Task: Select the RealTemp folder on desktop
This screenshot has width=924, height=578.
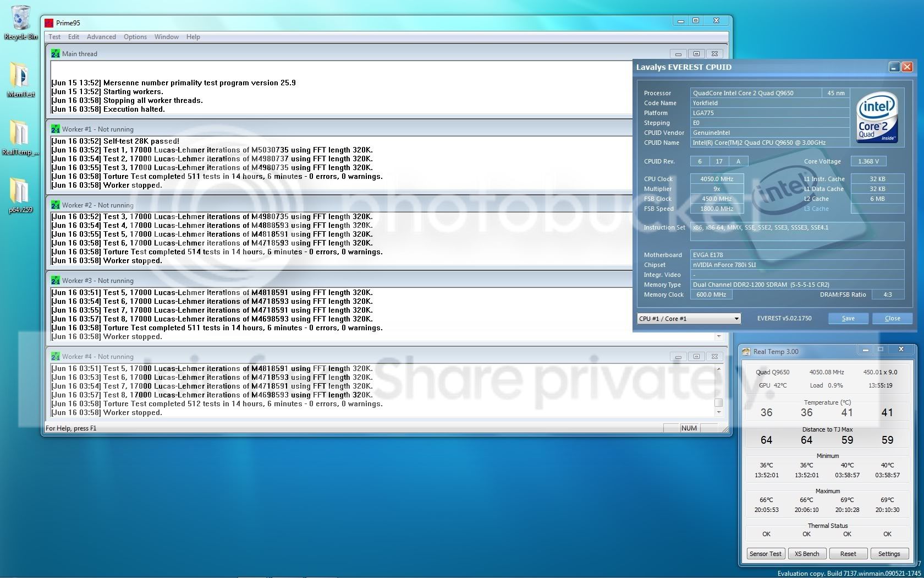Action: point(20,138)
